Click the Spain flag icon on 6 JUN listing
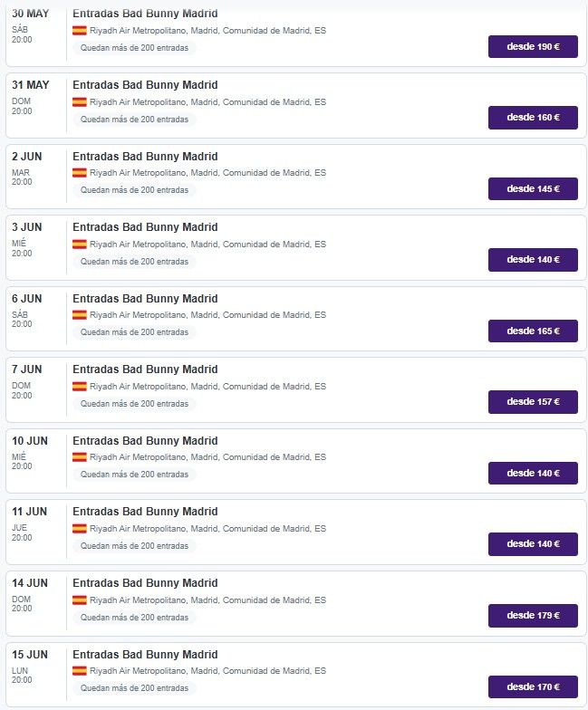Image resolution: width=588 pixels, height=710 pixels. click(x=80, y=315)
